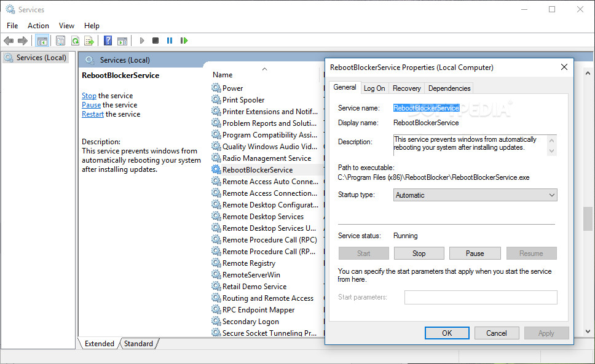595x364 pixels.
Task: Click the Start Service play icon
Action: 142,41
